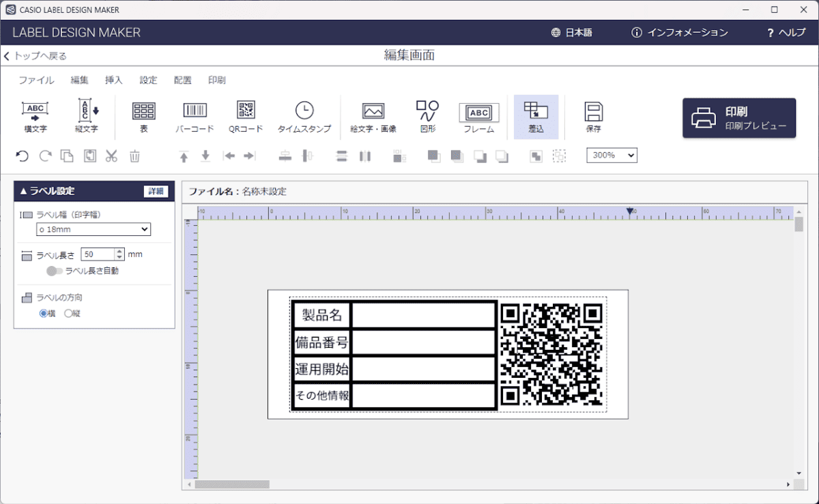Open the label width 18mm dropdown
Viewport: 819px width, 504px height.
click(94, 229)
